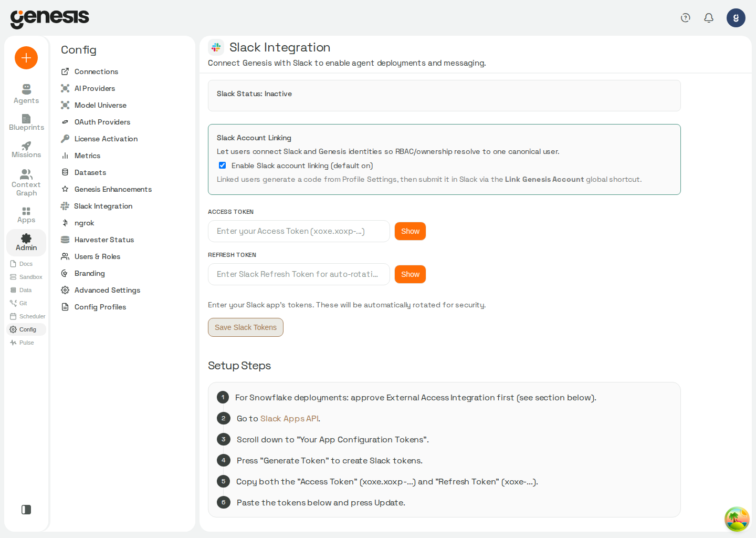The height and width of the screenshot is (538, 756).
Task: Open Context Graph in sidebar
Action: tap(26, 182)
